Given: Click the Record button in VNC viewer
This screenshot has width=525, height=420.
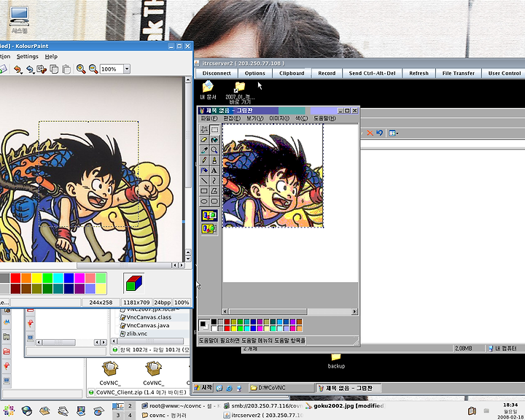Looking at the screenshot, I should (x=327, y=73).
